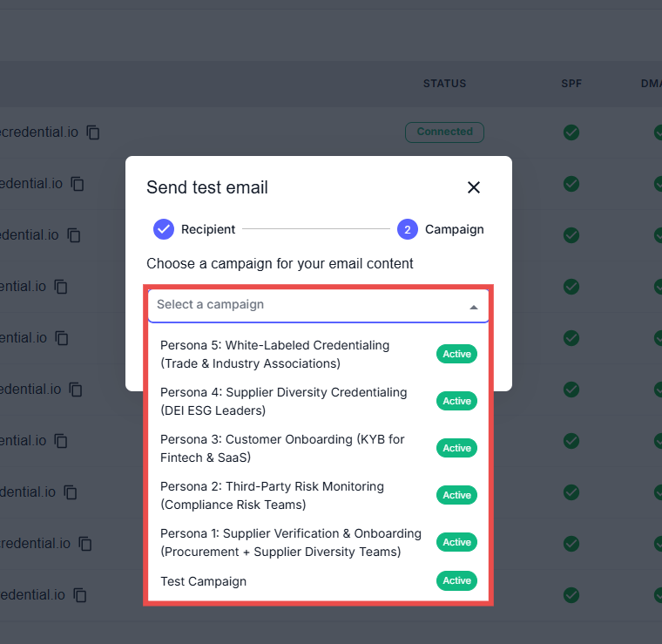Sort by the STATUS column header
The image size is (662, 644).
(444, 84)
